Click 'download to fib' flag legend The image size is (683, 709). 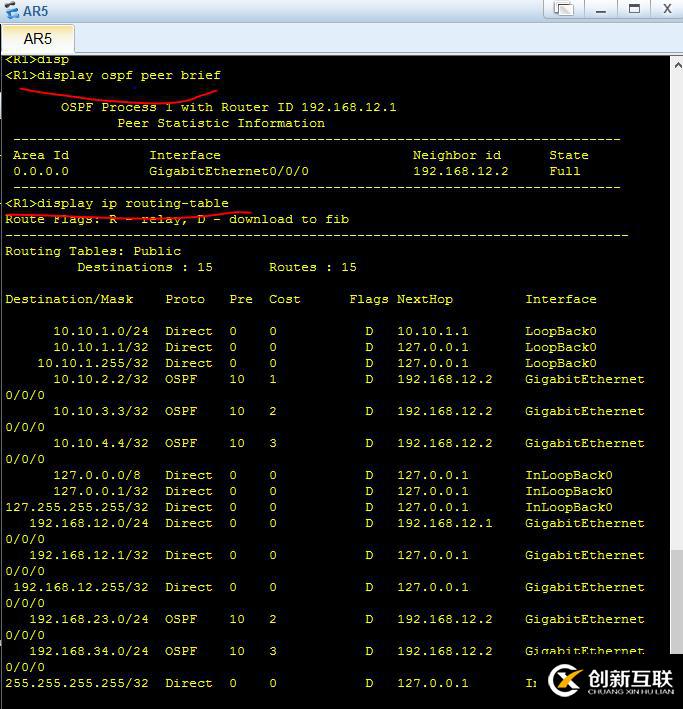pyautogui.click(x=289, y=219)
